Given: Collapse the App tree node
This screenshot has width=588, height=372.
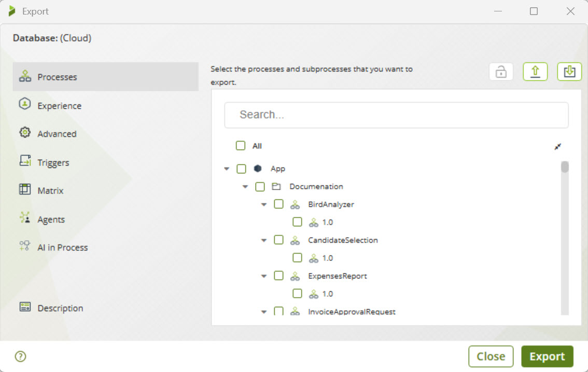Looking at the screenshot, I should pos(227,169).
